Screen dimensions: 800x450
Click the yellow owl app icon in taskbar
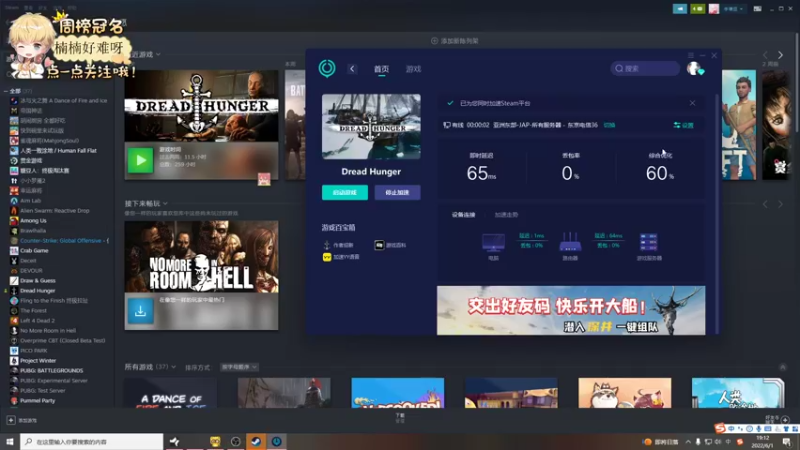215,441
